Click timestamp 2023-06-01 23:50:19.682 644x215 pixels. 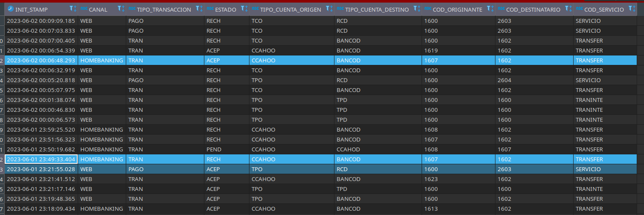42,149
